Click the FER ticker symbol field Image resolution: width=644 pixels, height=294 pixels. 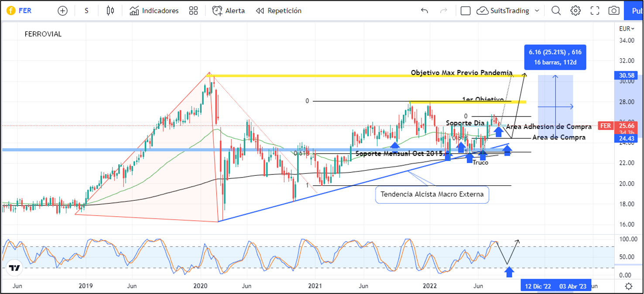(25, 11)
